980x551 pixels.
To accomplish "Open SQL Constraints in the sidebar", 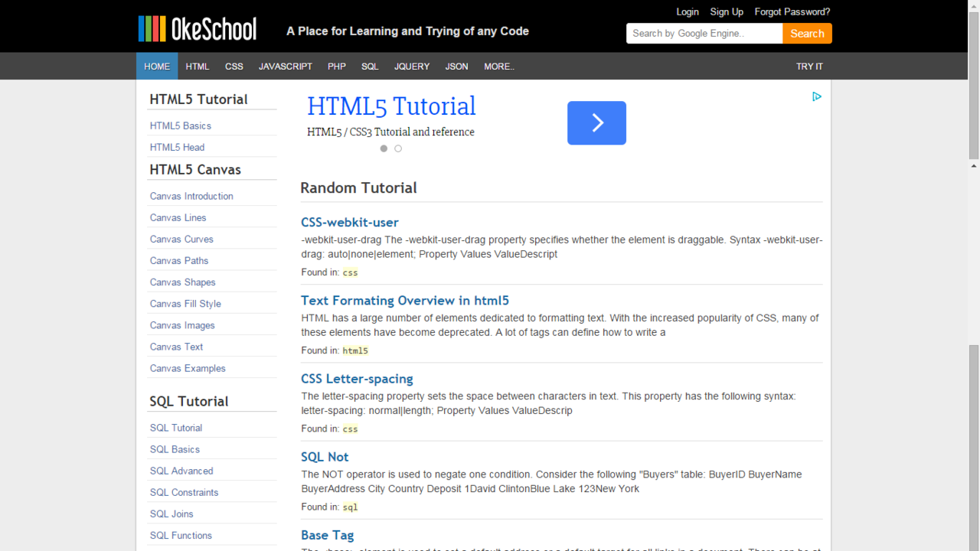I will 185,492.
